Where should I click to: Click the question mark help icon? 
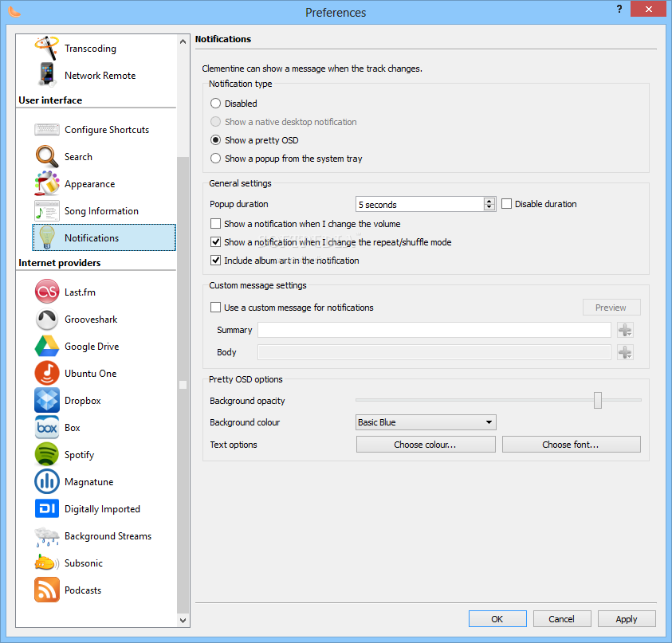point(619,9)
